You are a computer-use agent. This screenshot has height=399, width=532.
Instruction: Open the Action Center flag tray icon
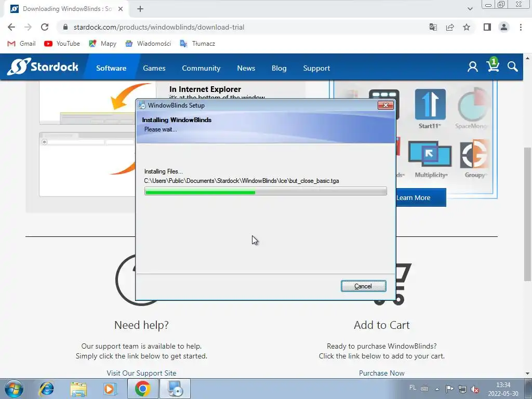click(449, 389)
